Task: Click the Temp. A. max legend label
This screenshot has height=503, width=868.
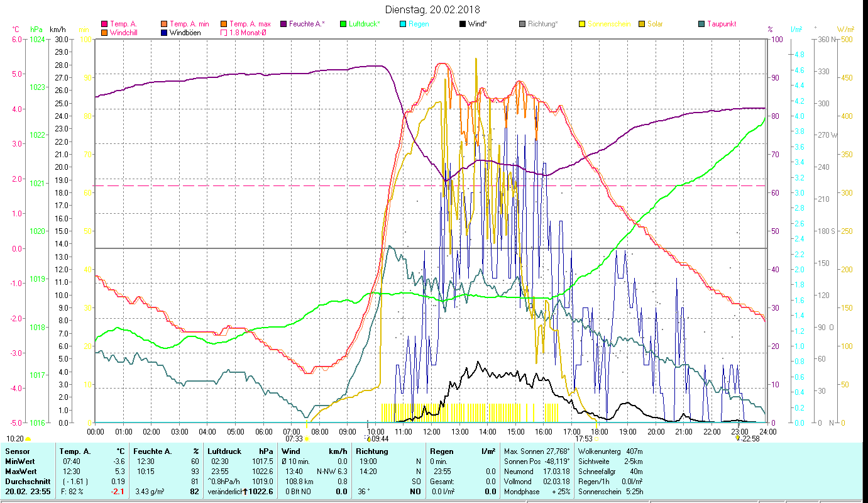Action: pyautogui.click(x=250, y=24)
